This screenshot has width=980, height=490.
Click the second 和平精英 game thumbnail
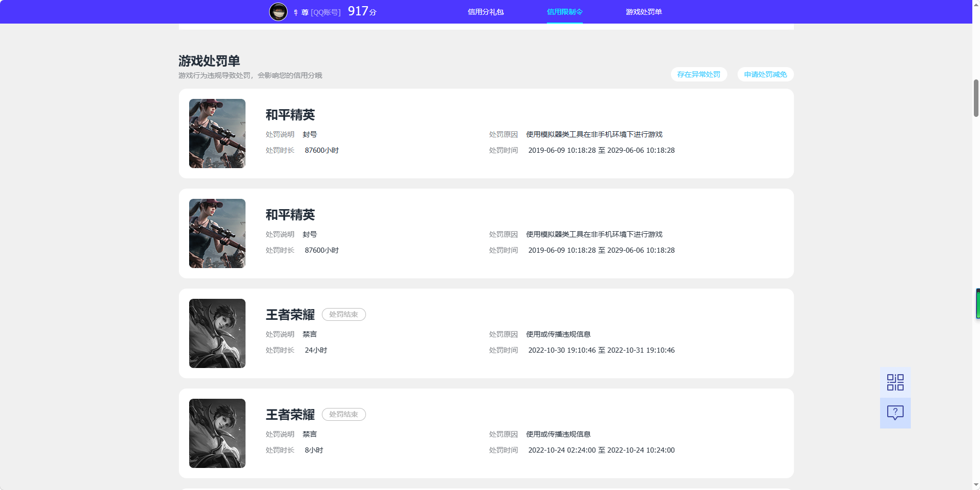(x=217, y=233)
